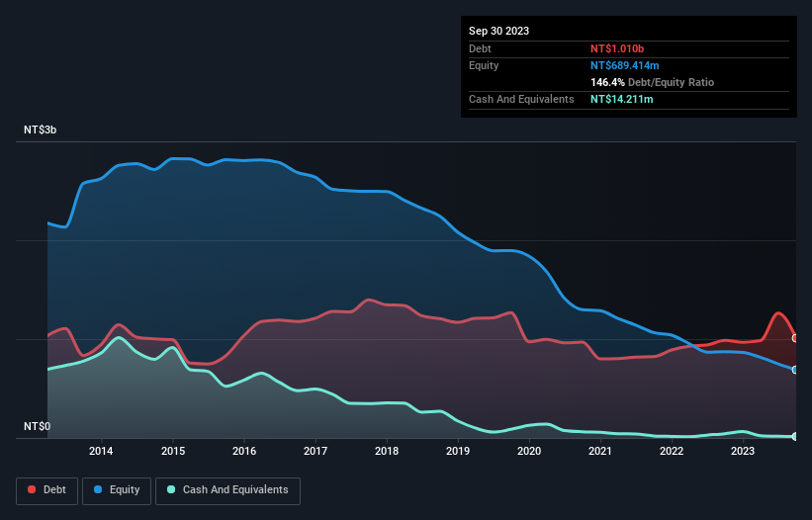Click the 2020 x-axis label
This screenshot has height=520, width=812.
(x=529, y=451)
